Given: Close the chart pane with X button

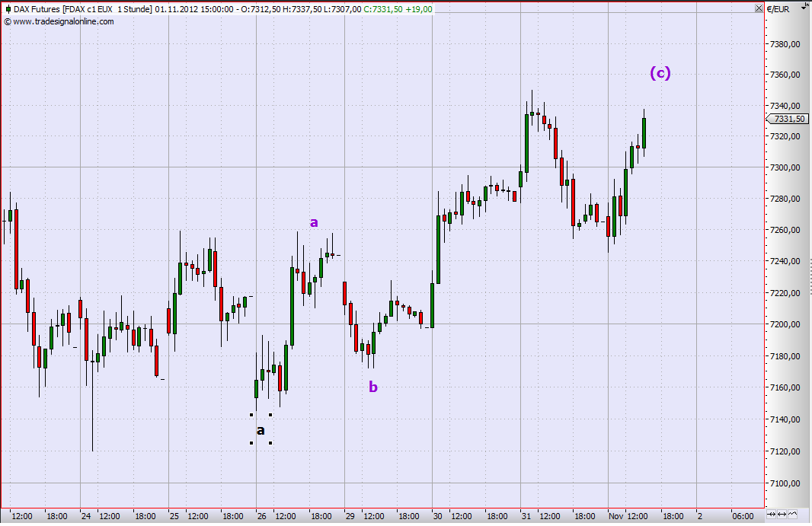Looking at the screenshot, I should [x=758, y=8].
